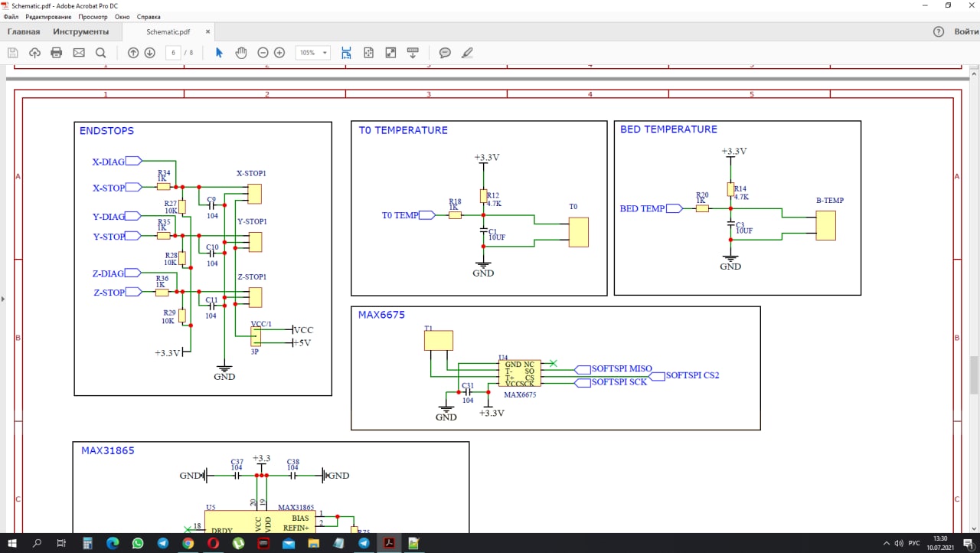The height and width of the screenshot is (553, 980).
Task: Click the BED TEMPERATURE block title
Action: click(x=668, y=129)
